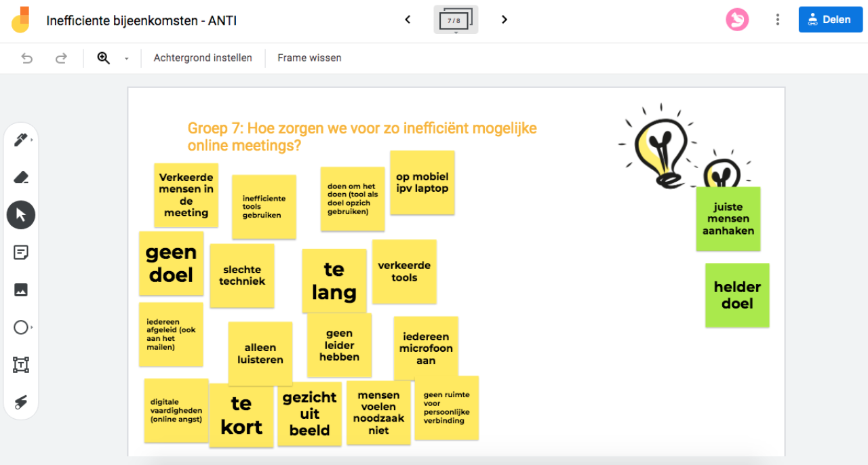The image size is (868, 465).
Task: Choose the Circle shape tool
Action: [x=21, y=327]
